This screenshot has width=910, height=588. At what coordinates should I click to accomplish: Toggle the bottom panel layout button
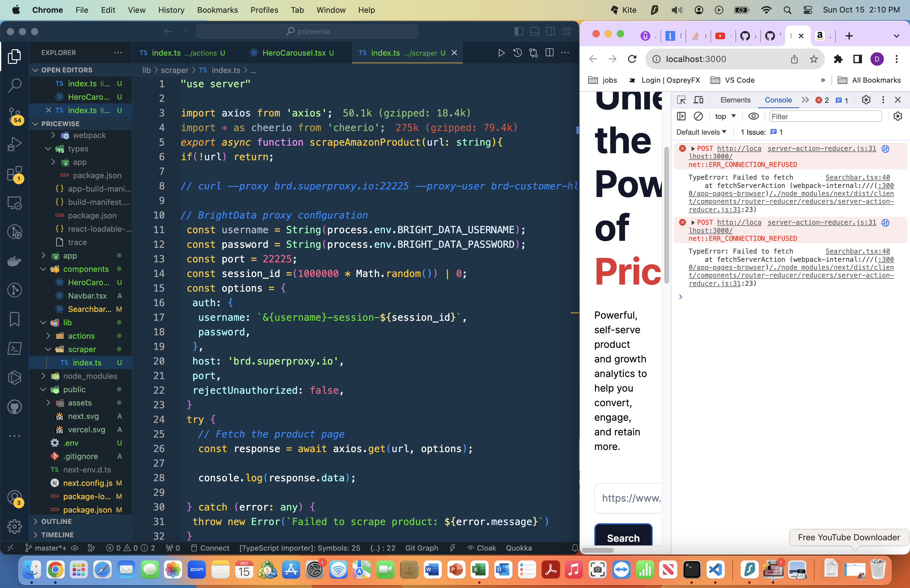click(535, 32)
